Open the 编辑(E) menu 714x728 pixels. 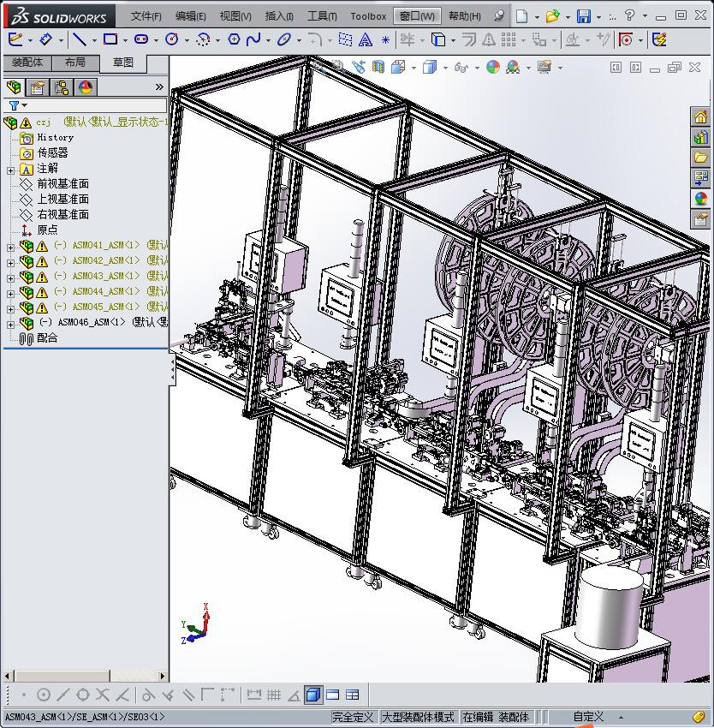click(191, 16)
